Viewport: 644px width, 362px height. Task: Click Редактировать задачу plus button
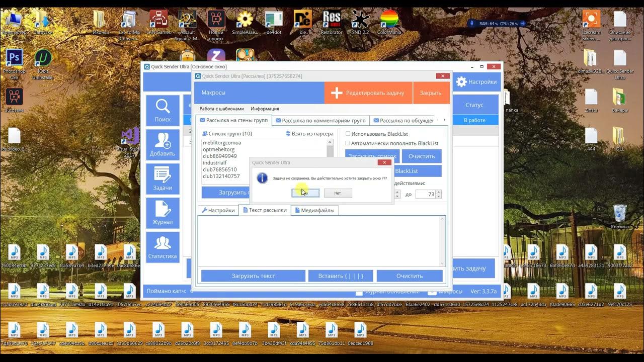click(368, 93)
